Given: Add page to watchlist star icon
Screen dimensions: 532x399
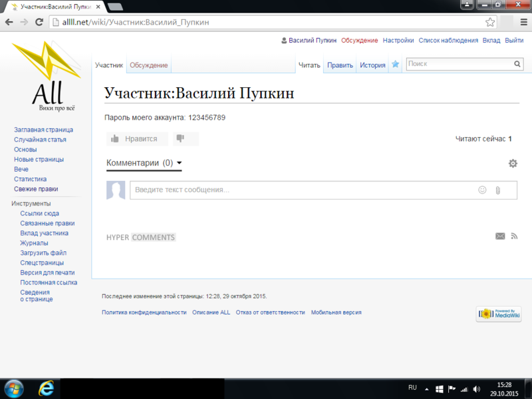Looking at the screenshot, I should 395,64.
